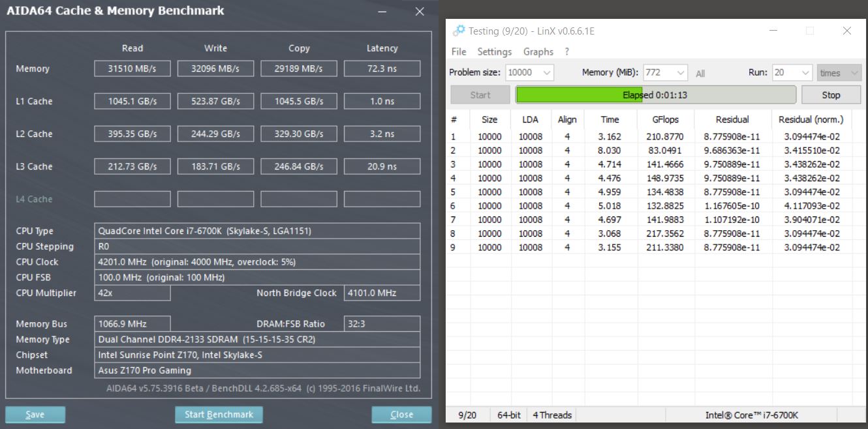868x429 pixels.
Task: Click the LinX app icon in title bar
Action: [x=459, y=31]
